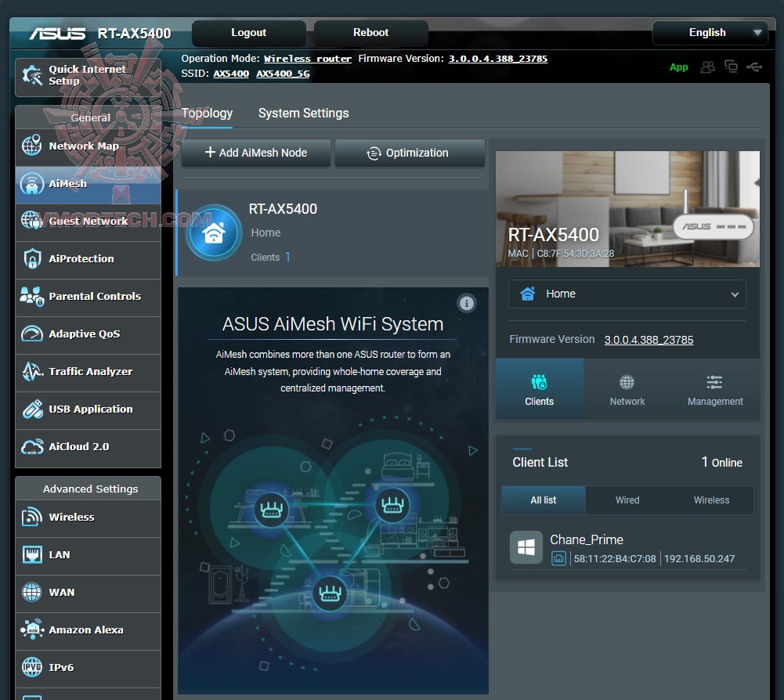The width and height of the screenshot is (784, 700).
Task: Click firmware version link in node panel
Action: [x=649, y=340]
